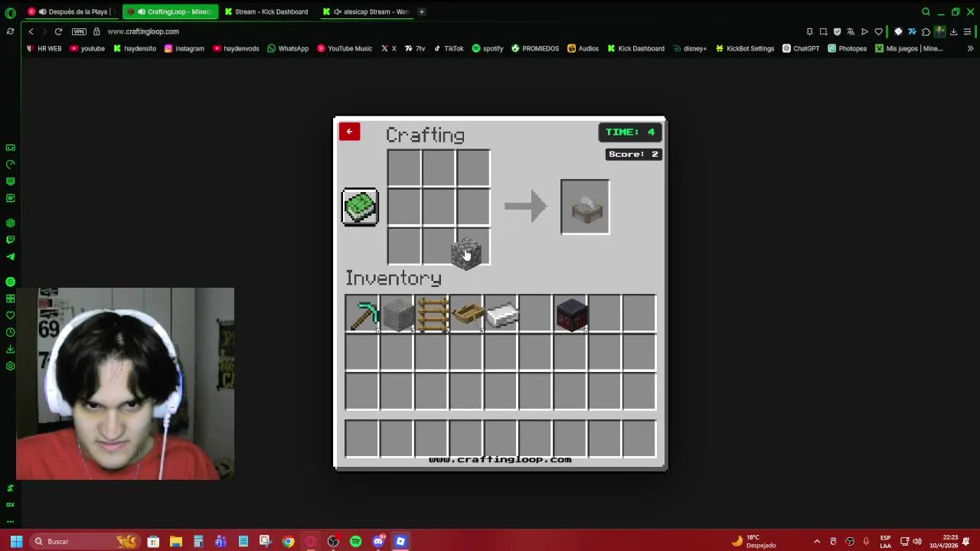Toggle the VPN badge in address bar
The width and height of the screenshot is (980, 551).
tap(79, 31)
